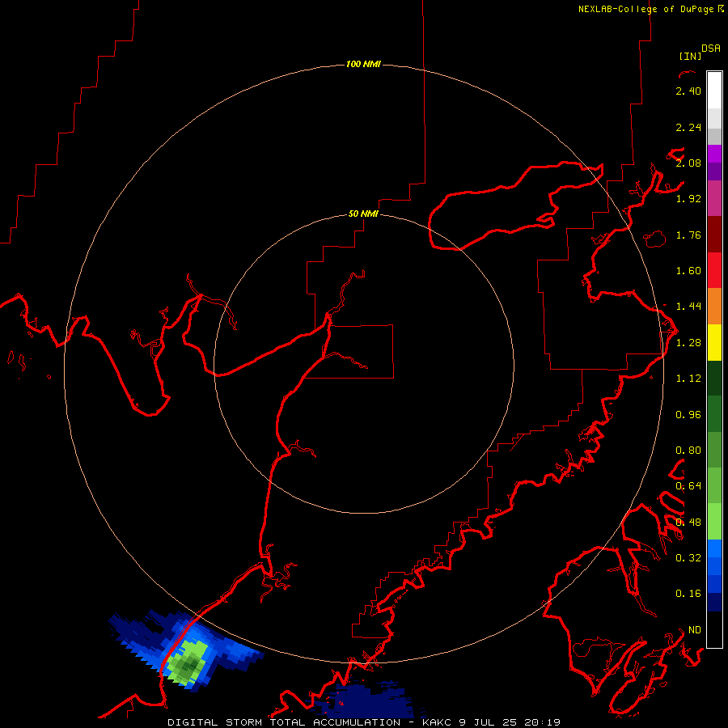Screen dimensions: 728x728
Task: Pick the navy swatch below 0.16
Action: click(714, 603)
